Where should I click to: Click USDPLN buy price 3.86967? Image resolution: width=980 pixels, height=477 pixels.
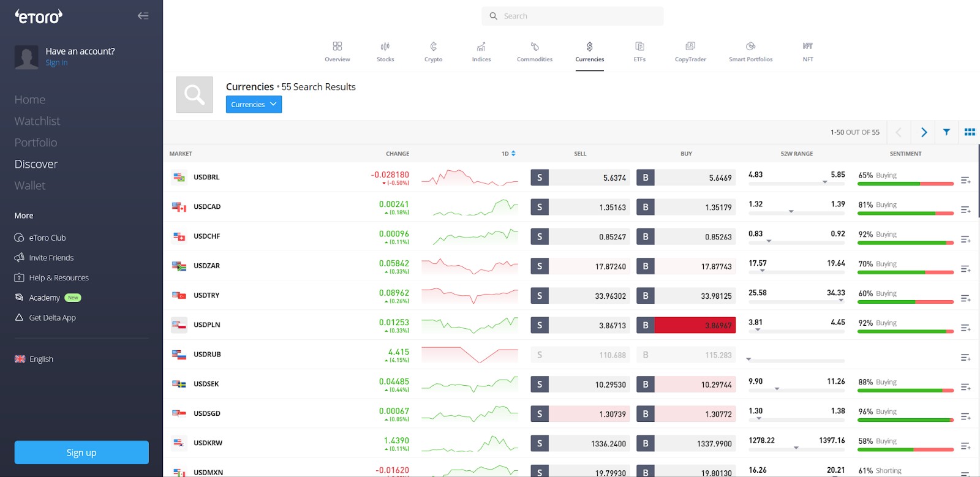(695, 325)
